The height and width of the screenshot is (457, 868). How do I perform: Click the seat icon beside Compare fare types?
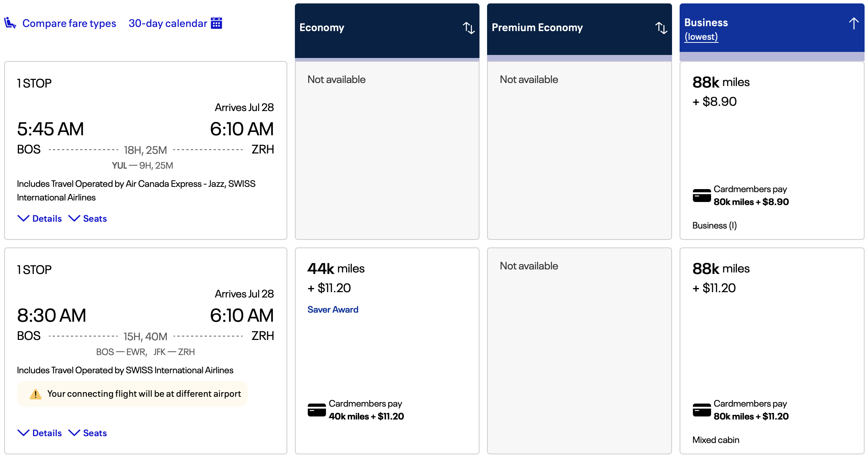point(10,23)
